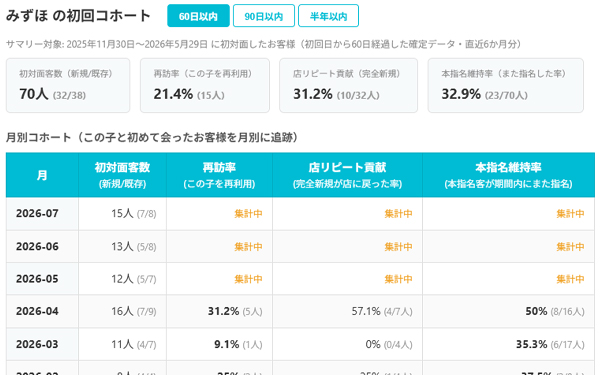The width and height of the screenshot is (600, 375).
Task: Switch to the 90日以内 tab
Action: click(264, 16)
